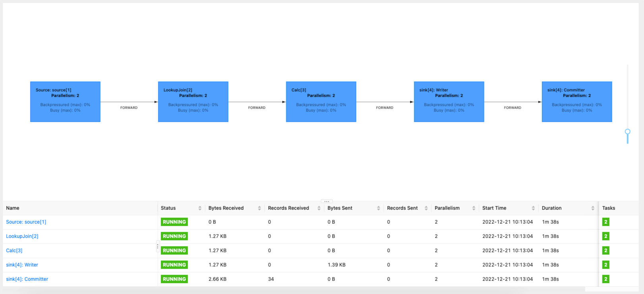The width and height of the screenshot is (644, 294).
Task: Click FORWARD label between Writer and Committer
Action: click(513, 108)
